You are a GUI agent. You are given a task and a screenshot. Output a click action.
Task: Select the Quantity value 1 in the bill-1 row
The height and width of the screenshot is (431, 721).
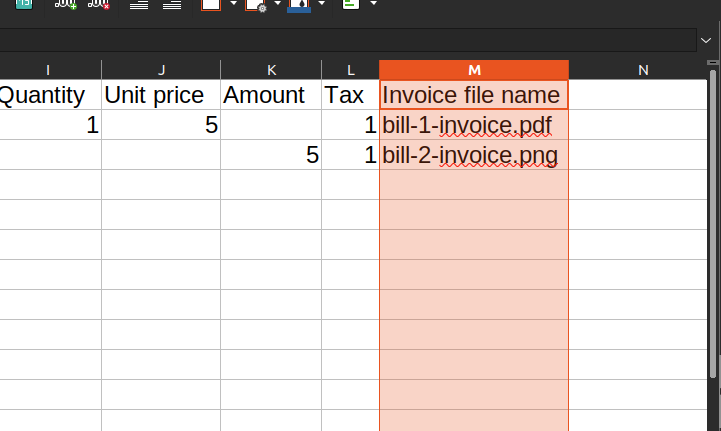coord(50,125)
